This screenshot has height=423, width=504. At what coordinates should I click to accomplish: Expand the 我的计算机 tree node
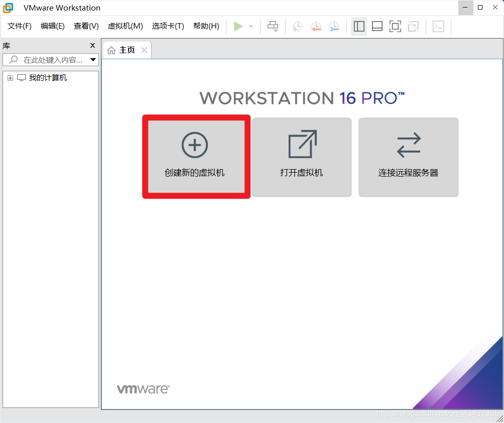(x=10, y=78)
